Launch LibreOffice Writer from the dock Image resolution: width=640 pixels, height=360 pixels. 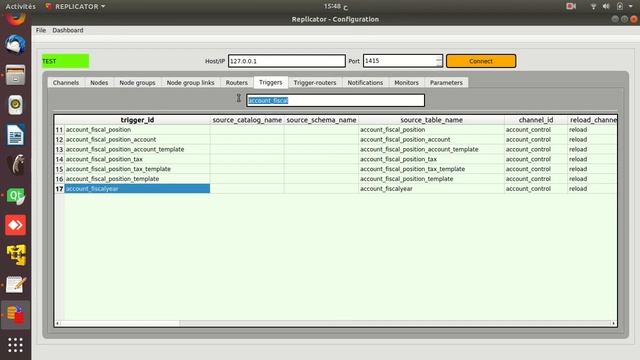click(16, 135)
